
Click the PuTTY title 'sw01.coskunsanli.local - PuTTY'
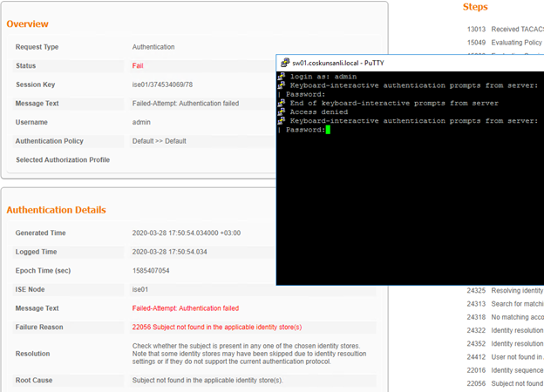pos(338,63)
